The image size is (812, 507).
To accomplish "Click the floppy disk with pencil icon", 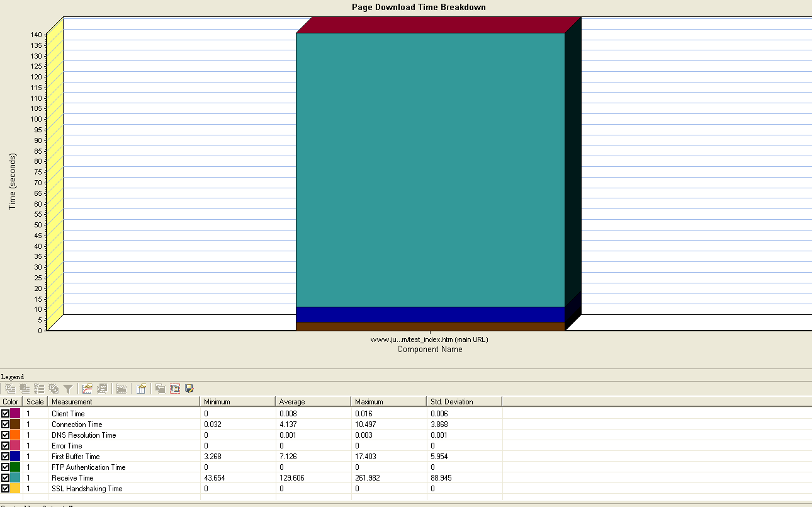I will pos(189,389).
